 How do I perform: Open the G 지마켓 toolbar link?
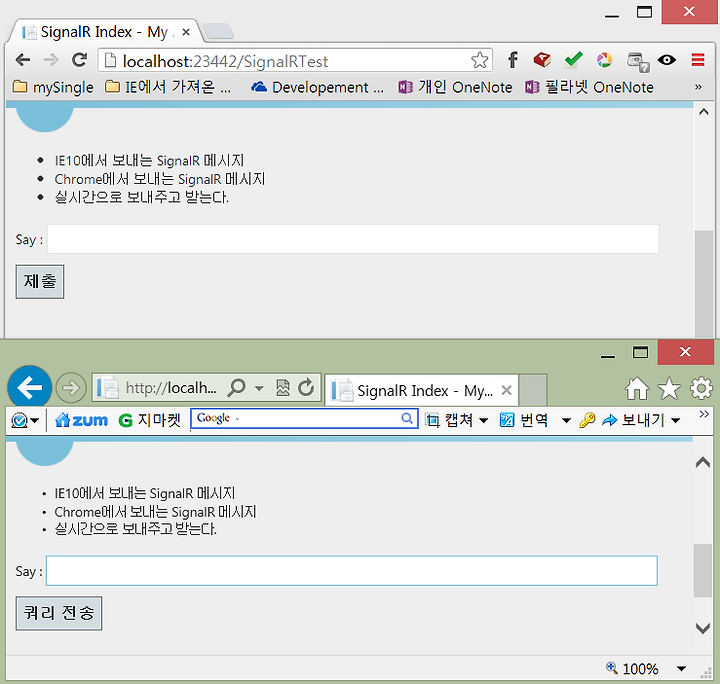(150, 420)
